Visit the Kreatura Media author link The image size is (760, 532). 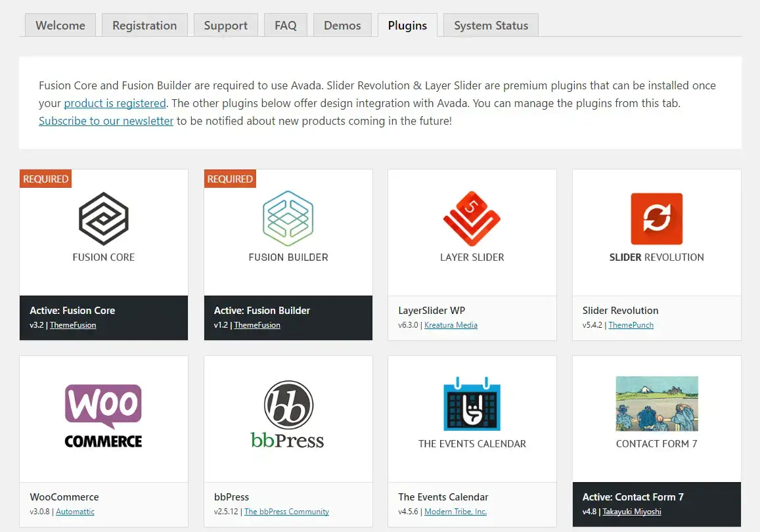click(x=451, y=325)
